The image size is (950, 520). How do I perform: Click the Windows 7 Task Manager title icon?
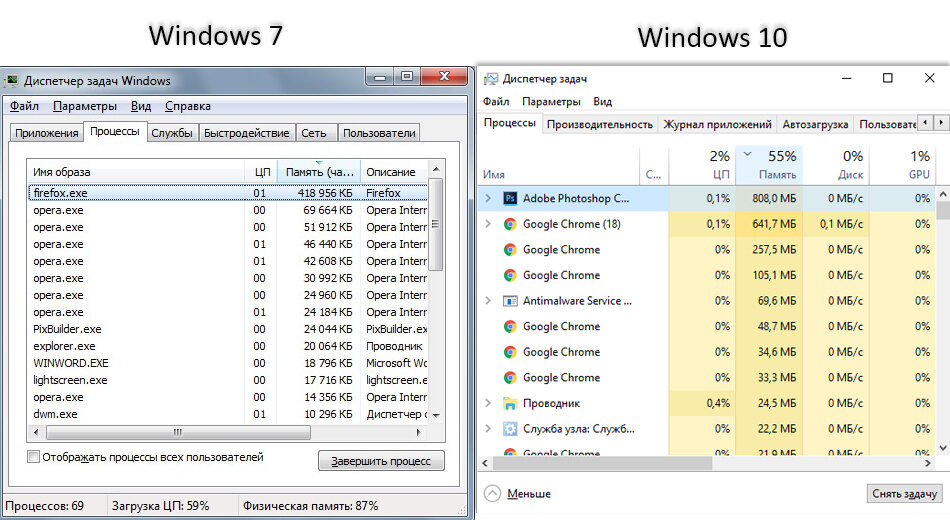tap(12, 81)
